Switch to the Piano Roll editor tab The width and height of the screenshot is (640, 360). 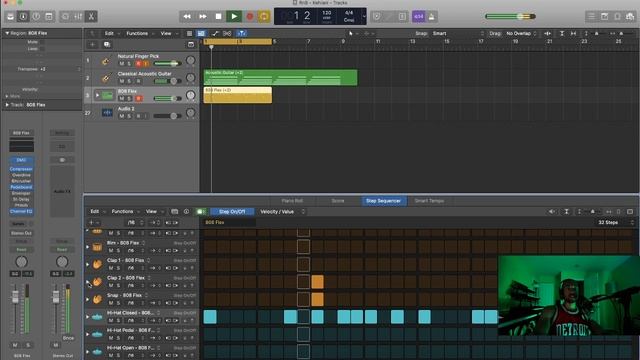[x=292, y=201]
